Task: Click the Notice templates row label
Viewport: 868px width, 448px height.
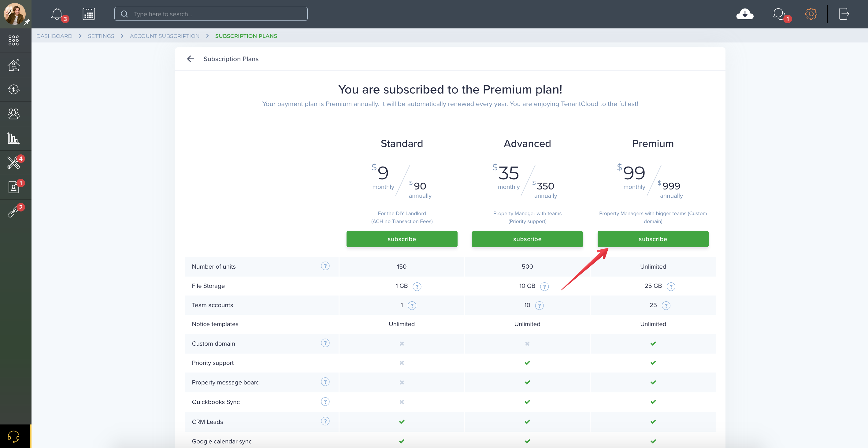Action: pos(215,324)
